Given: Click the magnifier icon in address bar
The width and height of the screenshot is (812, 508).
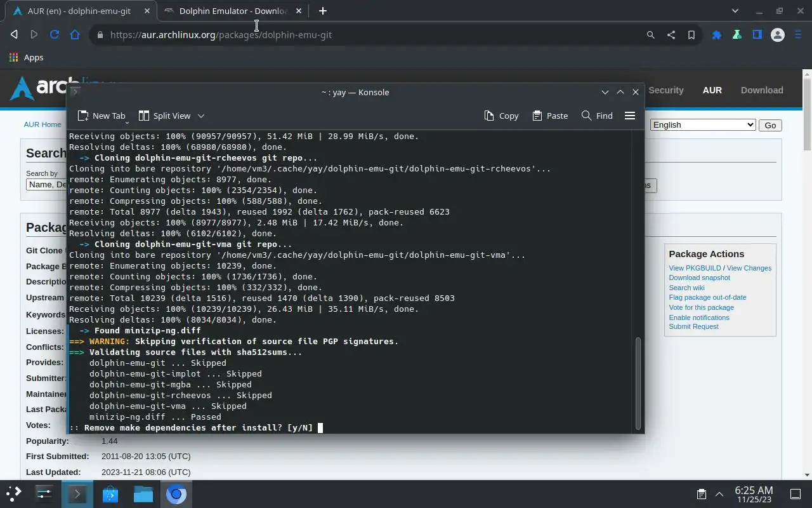Looking at the screenshot, I should pos(650,35).
